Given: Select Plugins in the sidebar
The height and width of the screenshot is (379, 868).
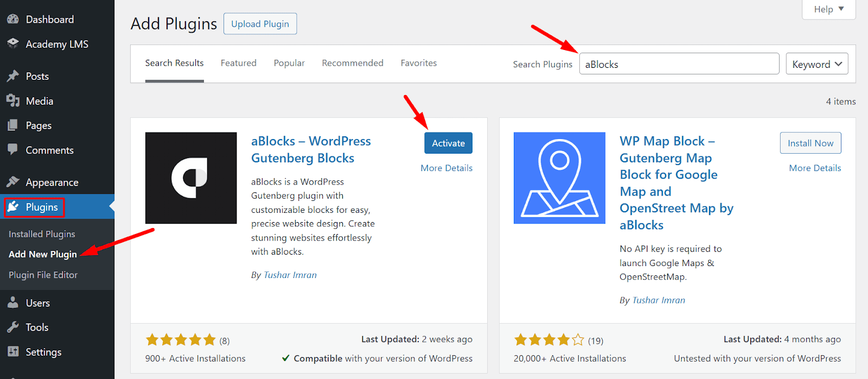Looking at the screenshot, I should 42,207.
